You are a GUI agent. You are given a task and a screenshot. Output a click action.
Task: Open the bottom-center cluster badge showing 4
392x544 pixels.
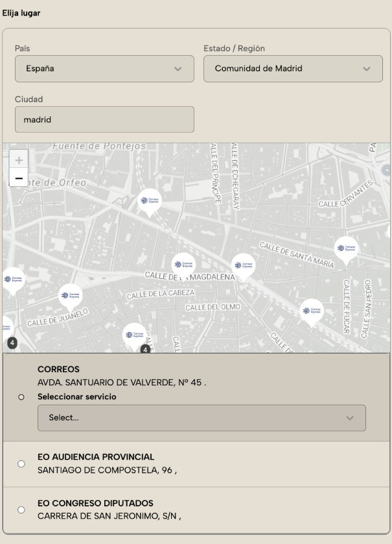click(145, 349)
